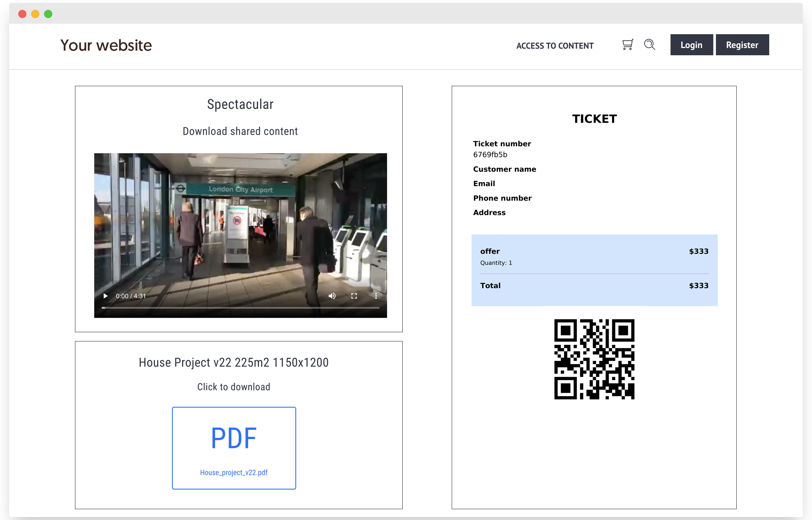Click the offer line item row
This screenshot has height=520, width=812.
tap(594, 256)
